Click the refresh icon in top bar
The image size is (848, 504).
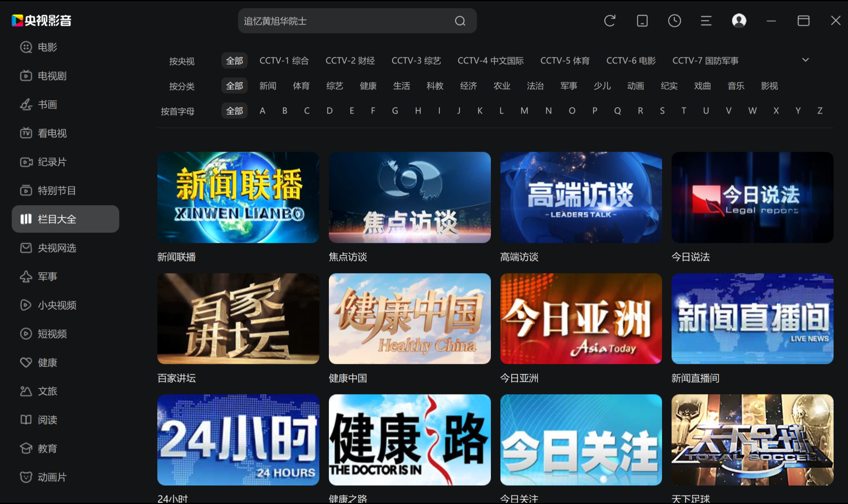click(610, 21)
